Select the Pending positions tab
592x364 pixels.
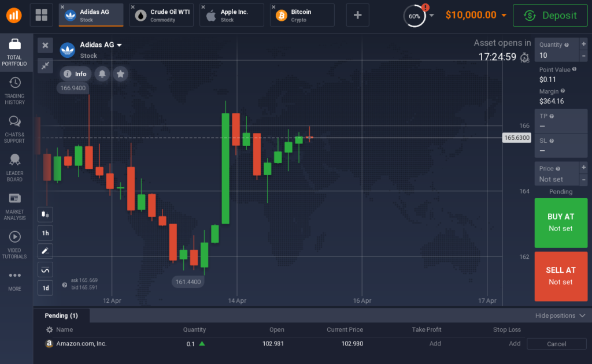coord(61,315)
